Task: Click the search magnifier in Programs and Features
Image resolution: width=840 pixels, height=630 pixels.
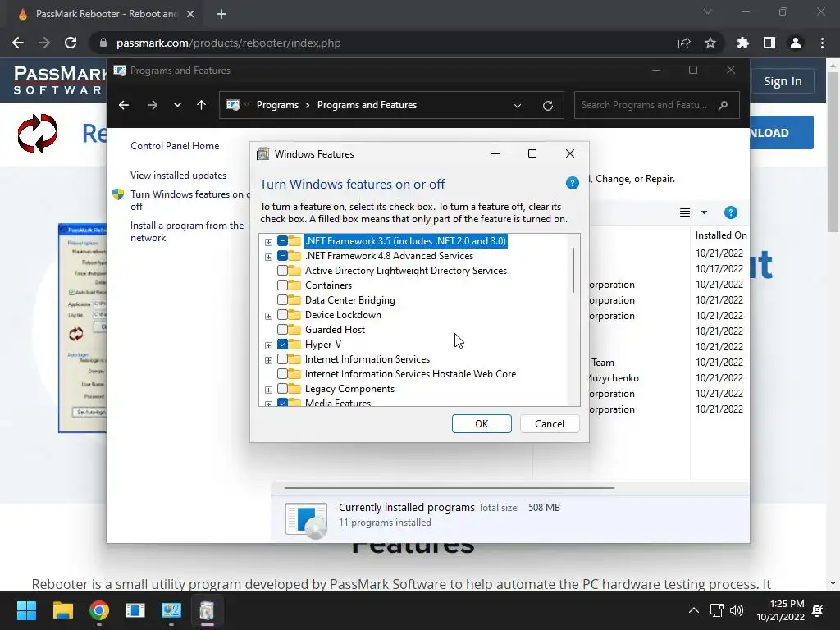Action: click(x=723, y=105)
